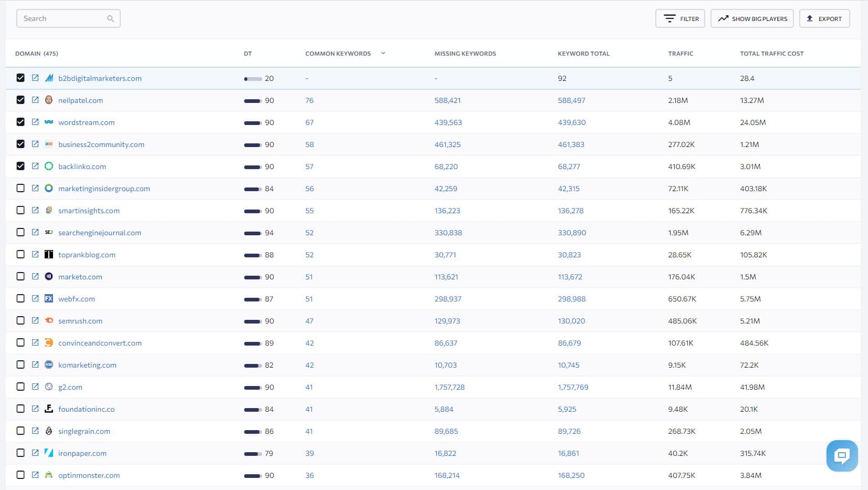Click the semrush.com orange favicon
This screenshot has width=868, height=490.
(49, 320)
